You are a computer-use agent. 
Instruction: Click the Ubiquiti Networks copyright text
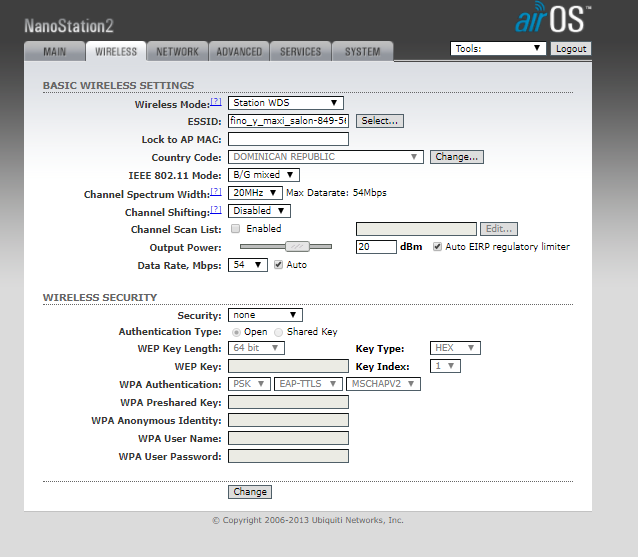[x=308, y=520]
